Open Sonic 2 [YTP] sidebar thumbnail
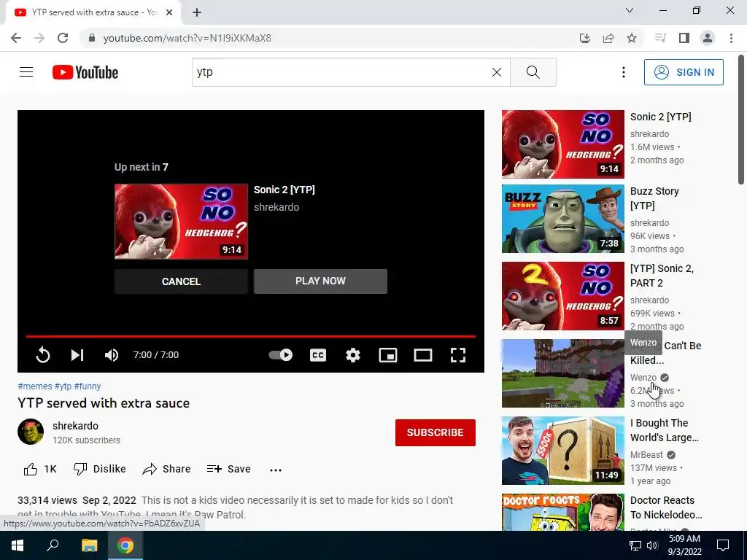747x560 pixels. click(562, 144)
